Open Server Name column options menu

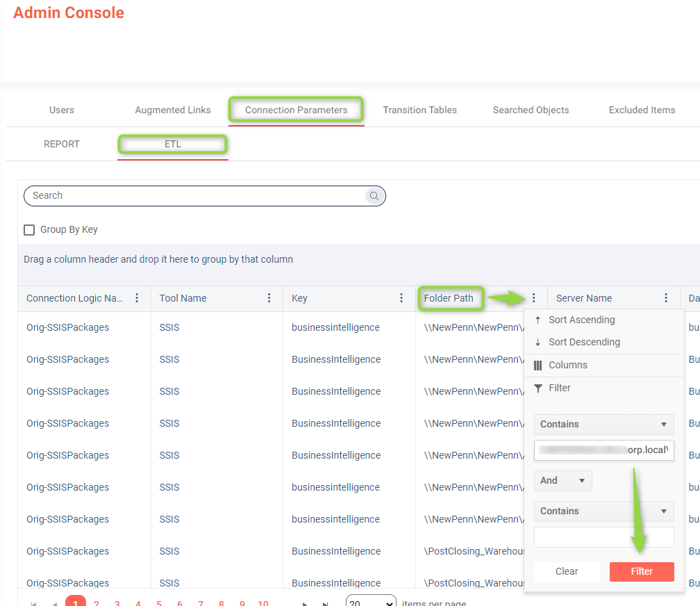pos(666,298)
